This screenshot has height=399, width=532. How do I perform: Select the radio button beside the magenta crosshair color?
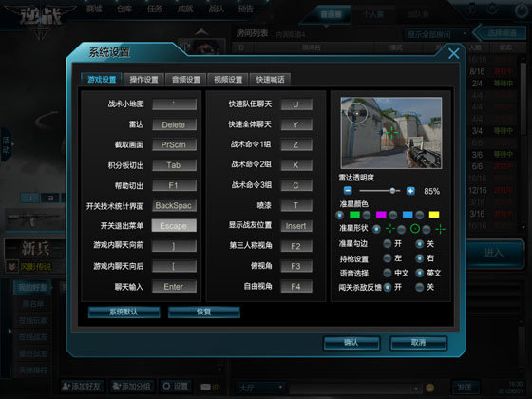pos(367,215)
